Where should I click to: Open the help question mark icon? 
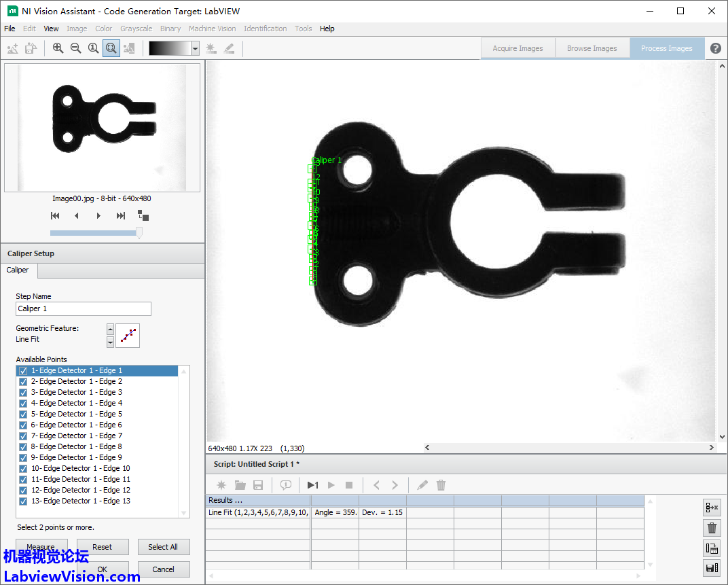tap(716, 48)
